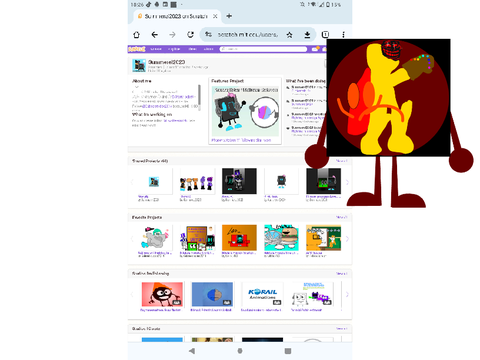Viewport: 480px width, 360px height.
Task: Tap the Android back navigation button
Action: [192, 351]
